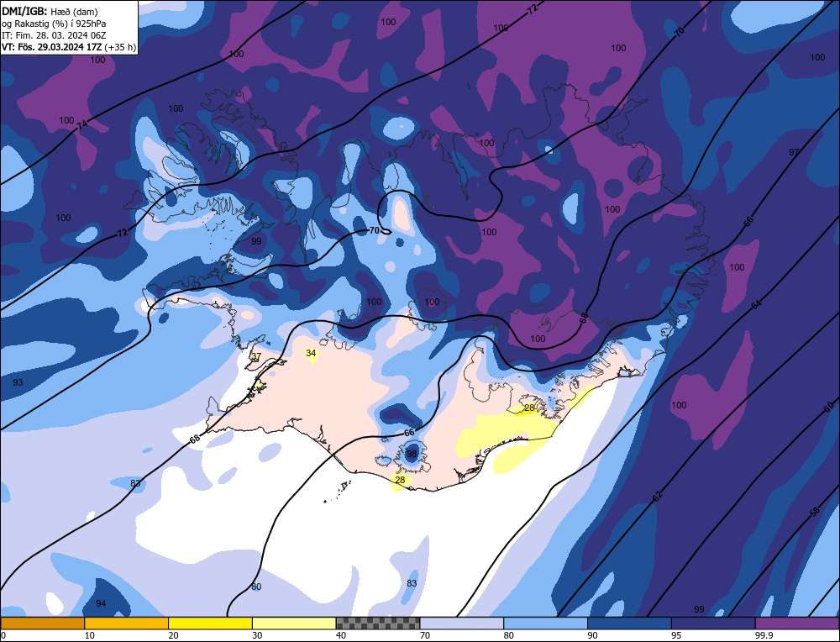Image resolution: width=840 pixels, height=642 pixels.
Task: Click the medium blue 90–95 legend swatch
Action: point(629,623)
